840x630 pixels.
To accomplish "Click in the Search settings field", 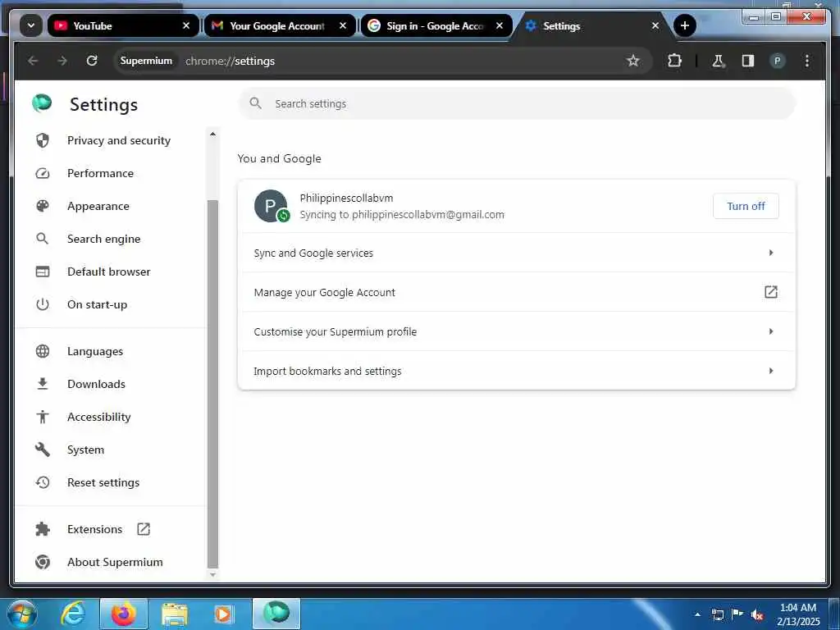I will pyautogui.click(x=517, y=103).
